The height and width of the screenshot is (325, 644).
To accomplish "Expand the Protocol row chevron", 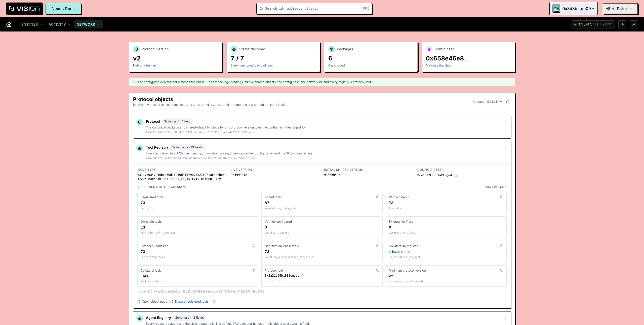I will tap(506, 121).
